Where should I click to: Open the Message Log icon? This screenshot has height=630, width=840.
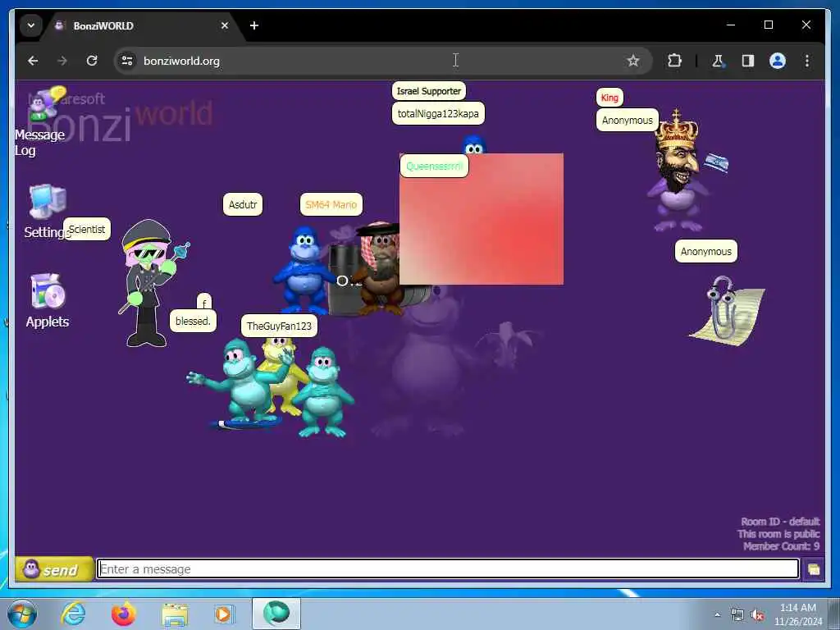(x=41, y=122)
